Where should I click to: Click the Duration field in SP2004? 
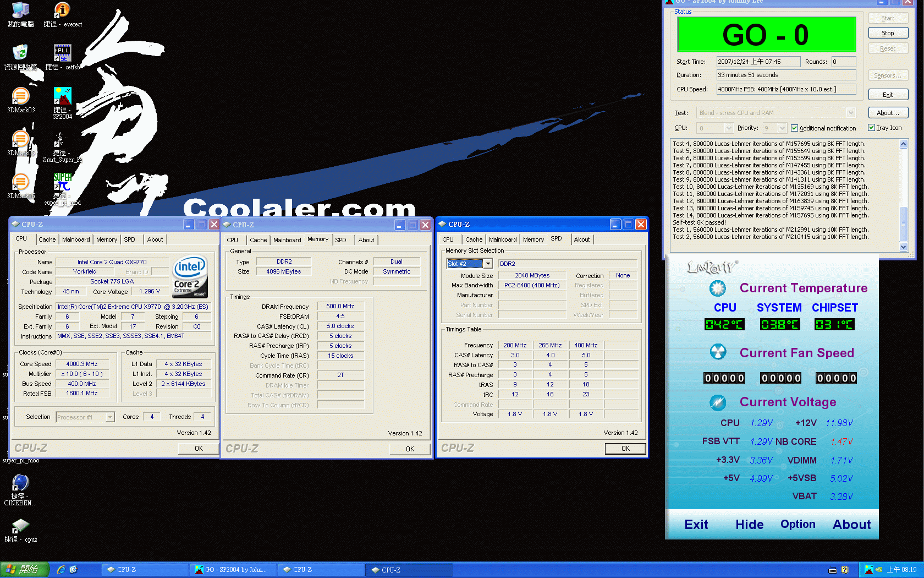786,75
